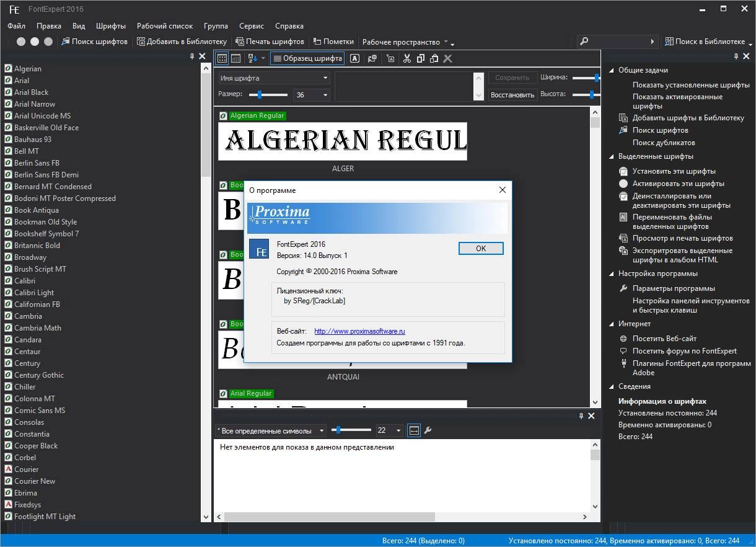The image size is (756, 547).
Task: Open the Шрифты menu
Action: coord(111,26)
